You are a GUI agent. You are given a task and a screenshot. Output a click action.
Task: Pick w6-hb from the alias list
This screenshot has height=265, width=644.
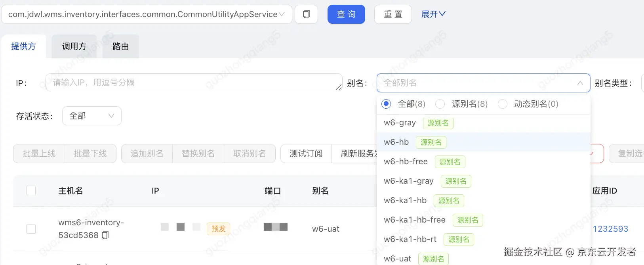pos(396,142)
